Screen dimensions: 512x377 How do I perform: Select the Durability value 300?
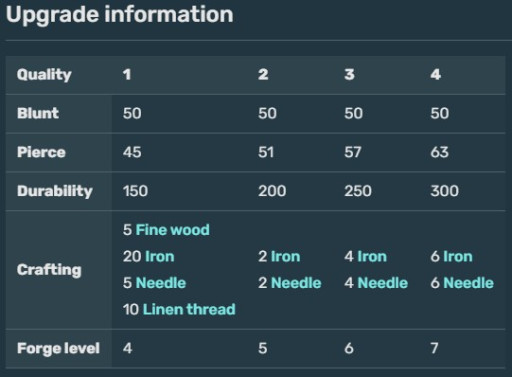[444, 191]
